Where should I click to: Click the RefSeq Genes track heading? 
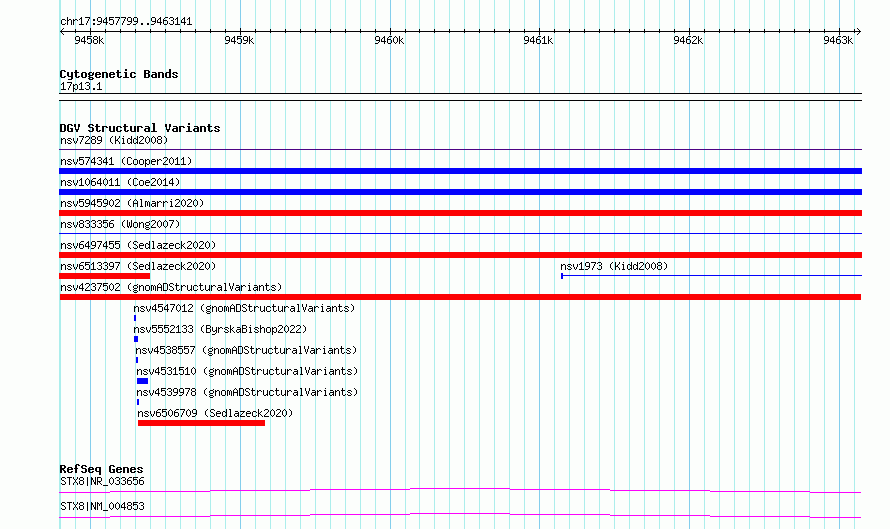101,469
